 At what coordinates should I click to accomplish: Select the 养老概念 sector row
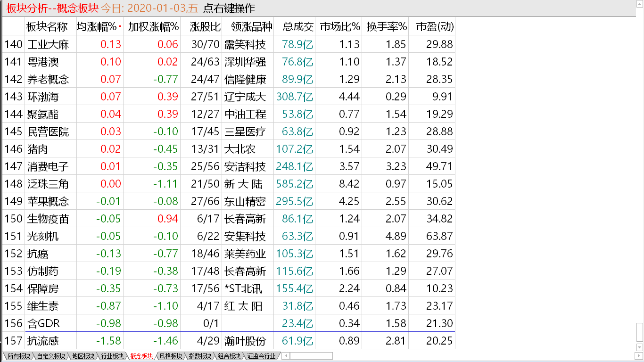[x=229, y=79]
